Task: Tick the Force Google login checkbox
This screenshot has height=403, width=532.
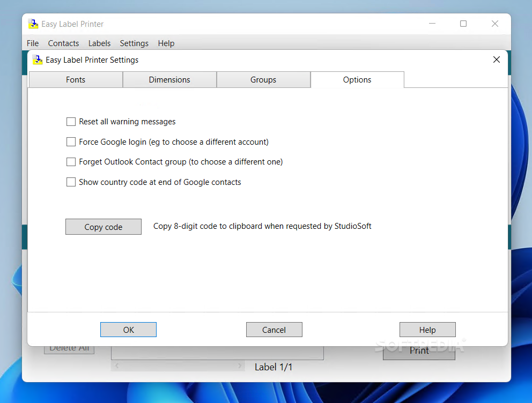Action: coord(71,141)
